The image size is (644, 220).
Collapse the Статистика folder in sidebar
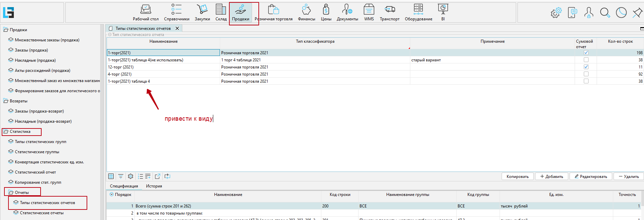point(6,132)
